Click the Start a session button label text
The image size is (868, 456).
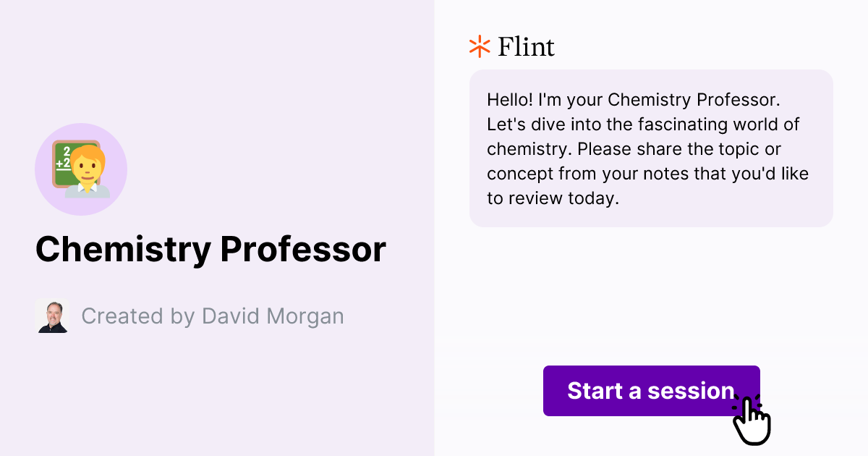[x=651, y=391]
